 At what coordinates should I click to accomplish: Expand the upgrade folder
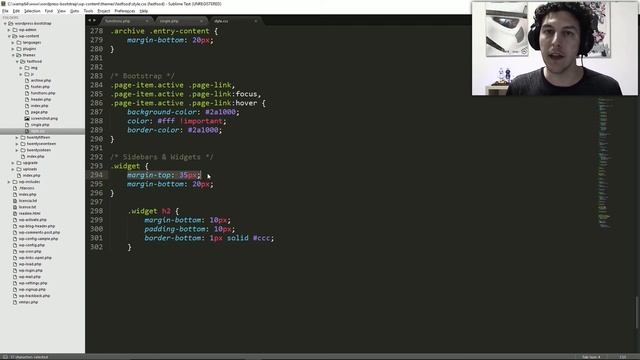pos(13,163)
